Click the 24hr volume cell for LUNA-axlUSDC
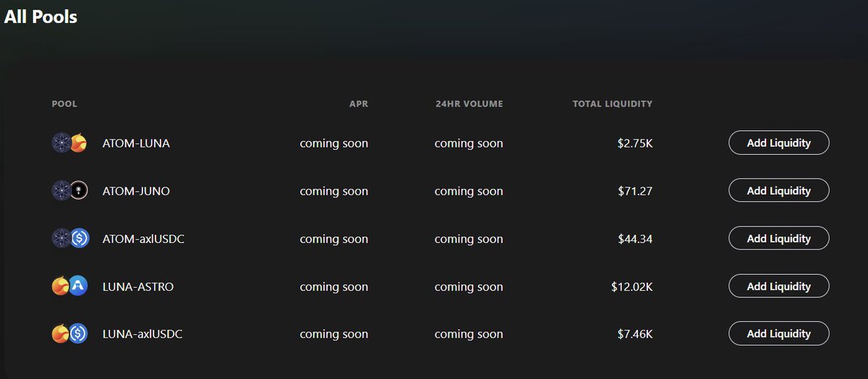868x379 pixels. coord(469,334)
